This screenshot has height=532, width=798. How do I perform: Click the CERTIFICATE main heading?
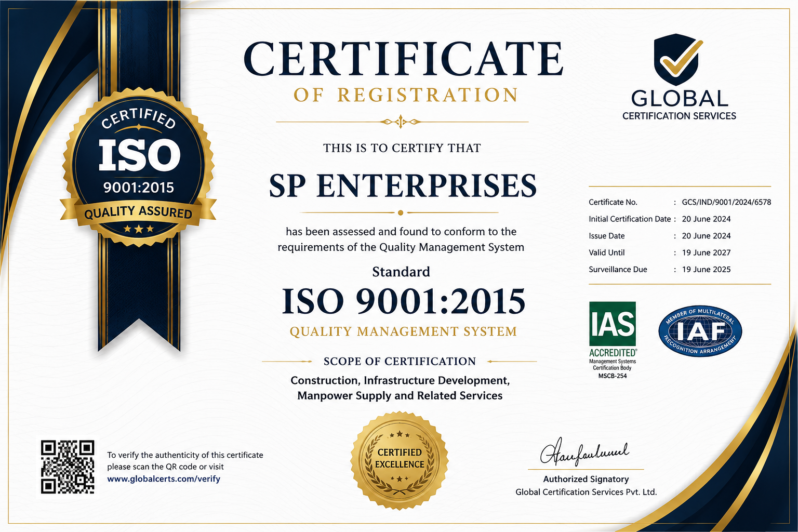[403, 59]
